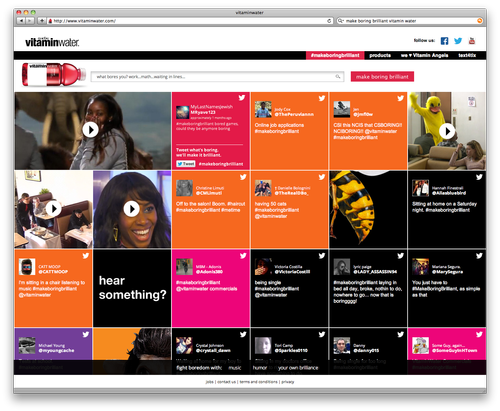500x411 pixels.
Task: Click the #makeboringbrilliant hashtag beside Tweet button
Action: coord(221,164)
